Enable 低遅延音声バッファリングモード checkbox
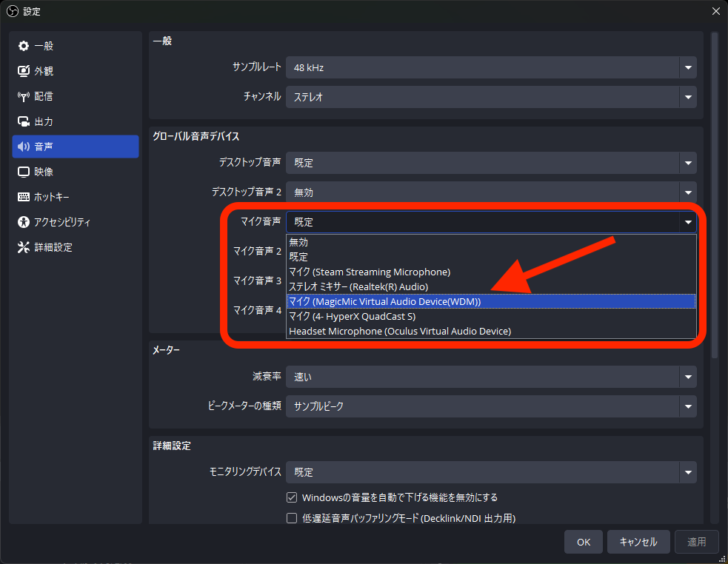Image resolution: width=728 pixels, height=564 pixels. click(x=292, y=518)
